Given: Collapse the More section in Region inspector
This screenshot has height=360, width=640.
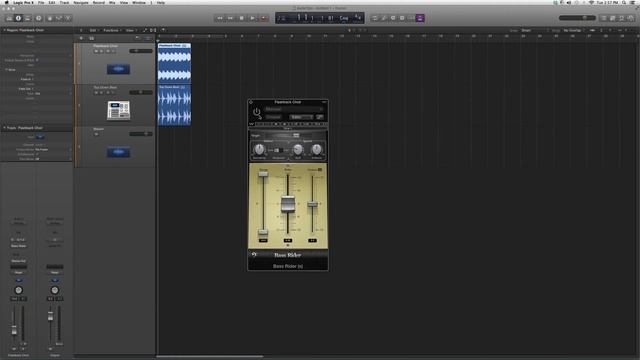Looking at the screenshot, I should click(7, 70).
